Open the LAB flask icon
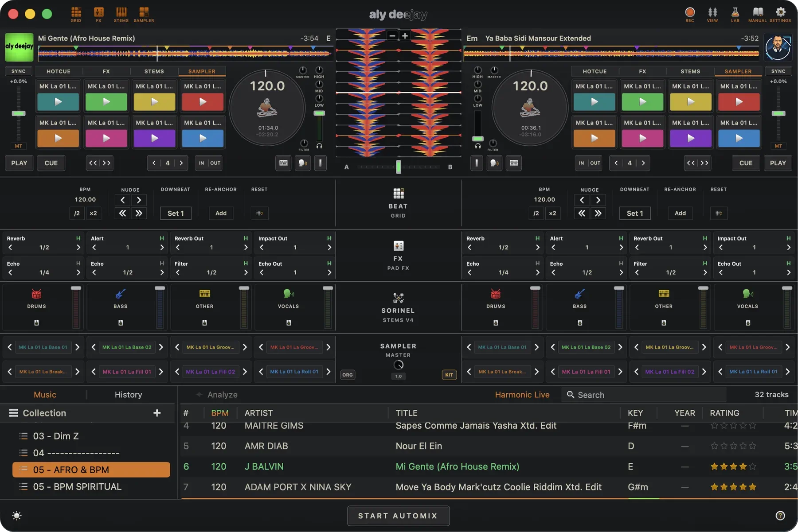 point(735,14)
